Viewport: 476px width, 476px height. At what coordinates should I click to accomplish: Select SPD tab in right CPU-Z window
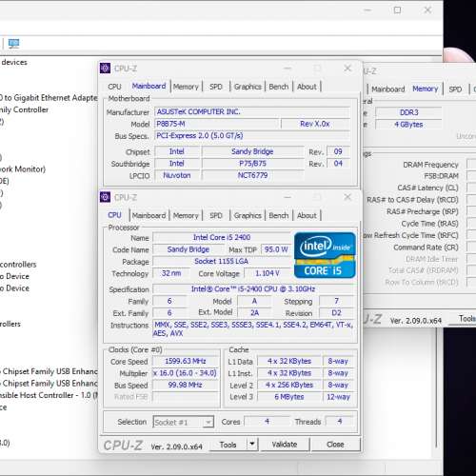pyautogui.click(x=455, y=89)
